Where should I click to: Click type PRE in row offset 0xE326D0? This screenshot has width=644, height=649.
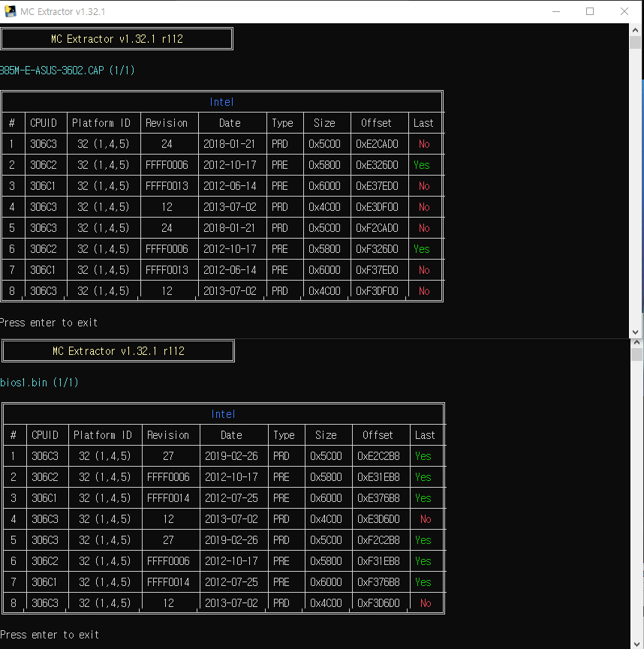click(x=280, y=165)
